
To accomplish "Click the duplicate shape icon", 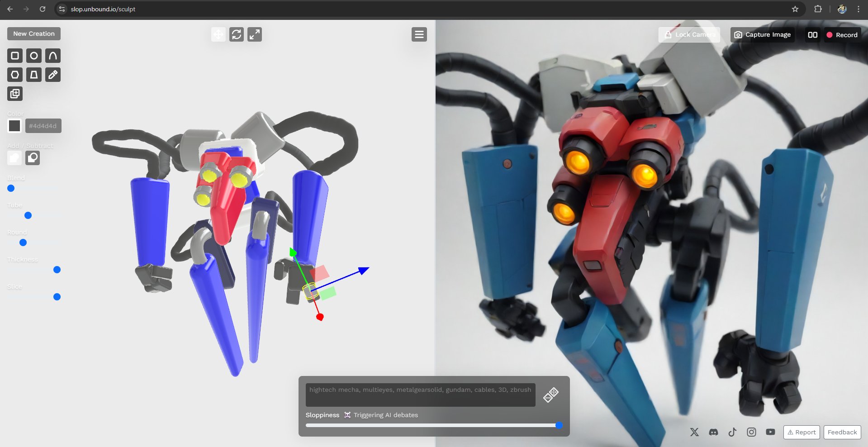I will click(x=15, y=94).
